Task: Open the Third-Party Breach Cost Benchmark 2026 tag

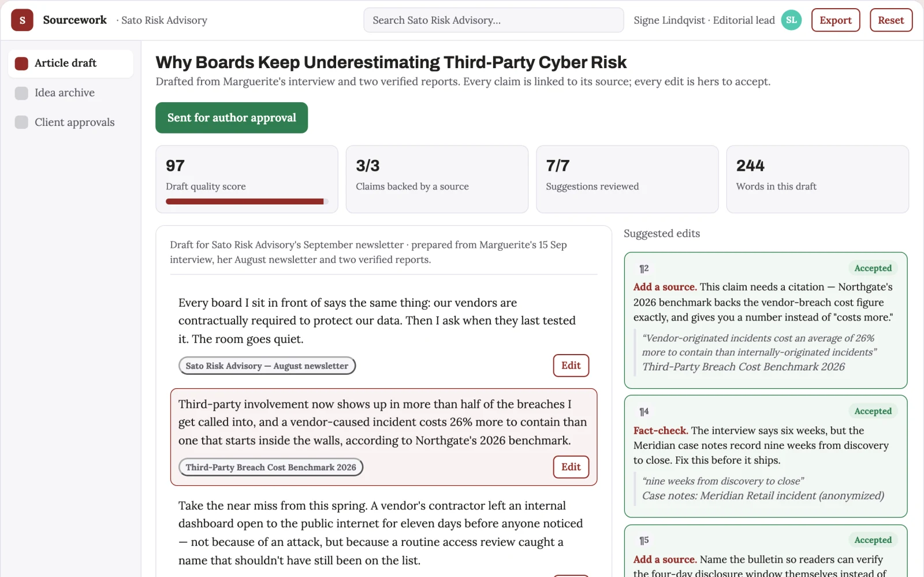Action: [x=271, y=467]
